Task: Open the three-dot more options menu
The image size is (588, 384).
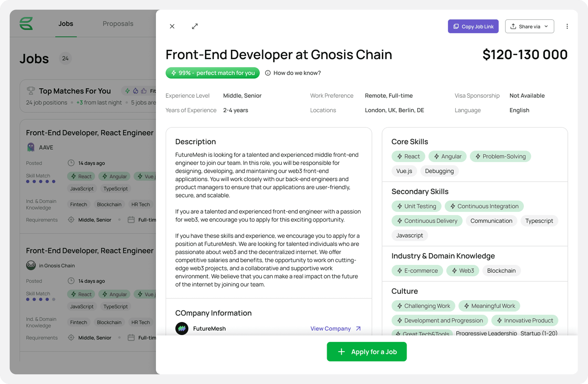Action: [x=567, y=26]
